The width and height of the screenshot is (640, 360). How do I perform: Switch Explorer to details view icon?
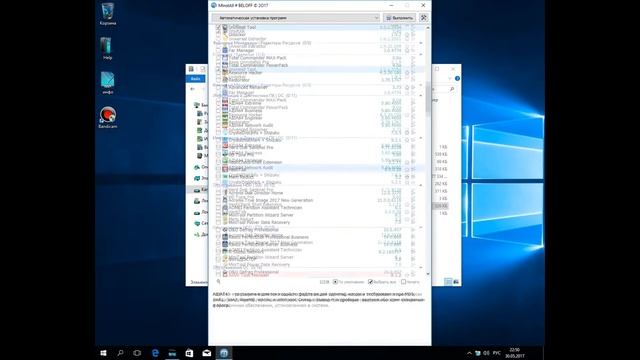pos(448,282)
